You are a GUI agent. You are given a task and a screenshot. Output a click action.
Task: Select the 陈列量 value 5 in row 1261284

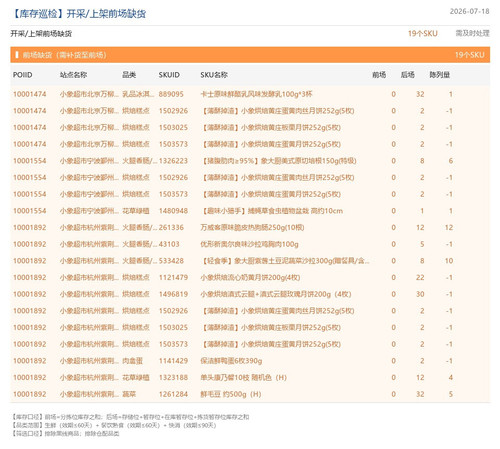450,394
